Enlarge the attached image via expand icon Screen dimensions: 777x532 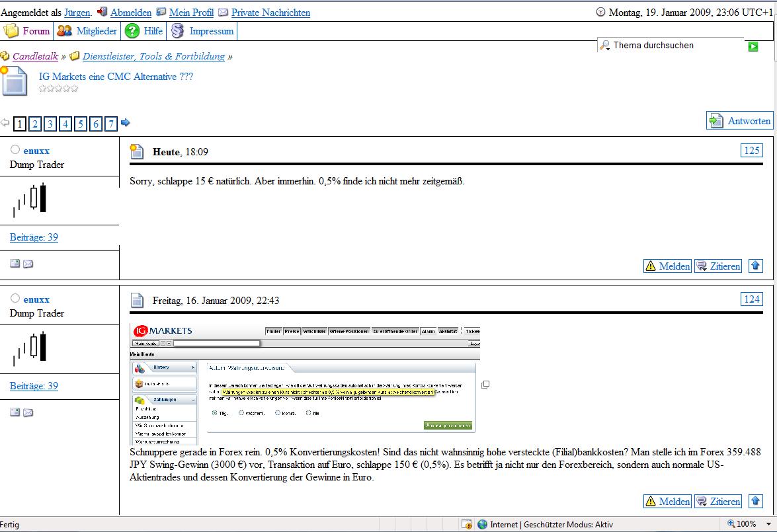[x=485, y=385]
